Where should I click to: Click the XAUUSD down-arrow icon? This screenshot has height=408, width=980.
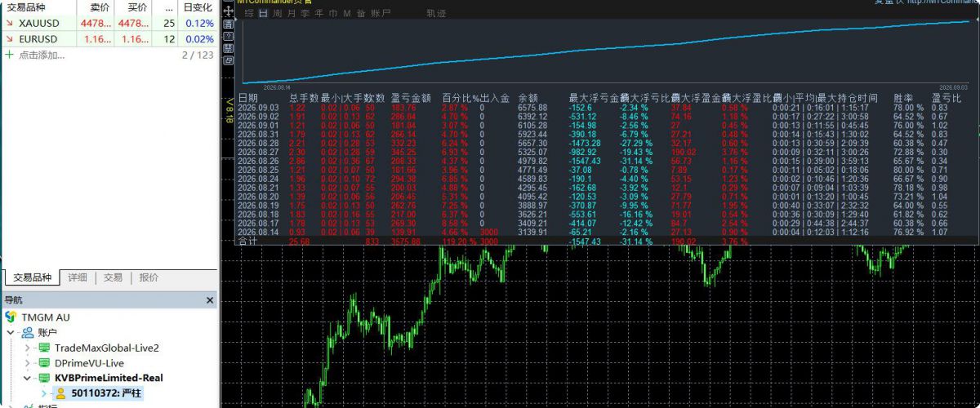(x=9, y=24)
